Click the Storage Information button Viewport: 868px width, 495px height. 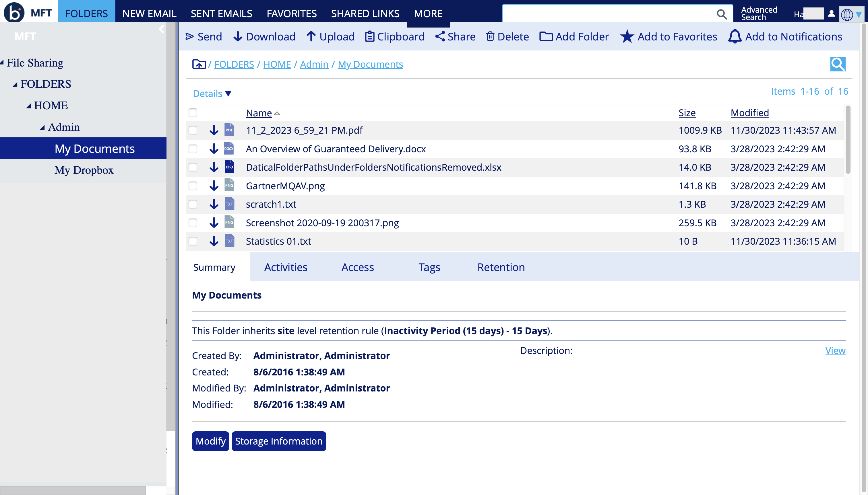tap(279, 441)
